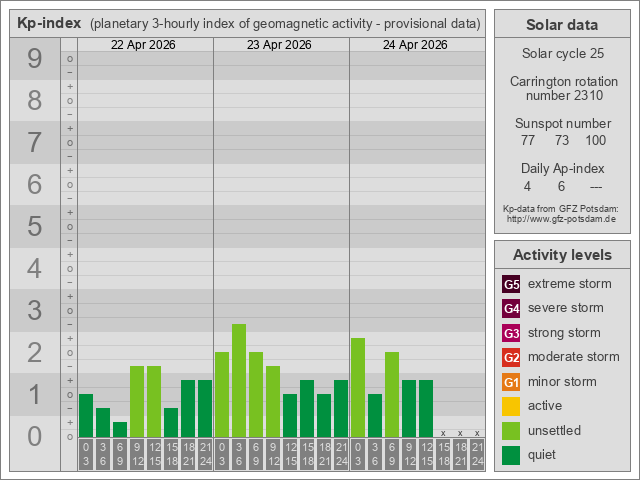The height and width of the screenshot is (480, 640).
Task: Click the shortest bar on 22 Apr
Action: pyautogui.click(x=120, y=429)
